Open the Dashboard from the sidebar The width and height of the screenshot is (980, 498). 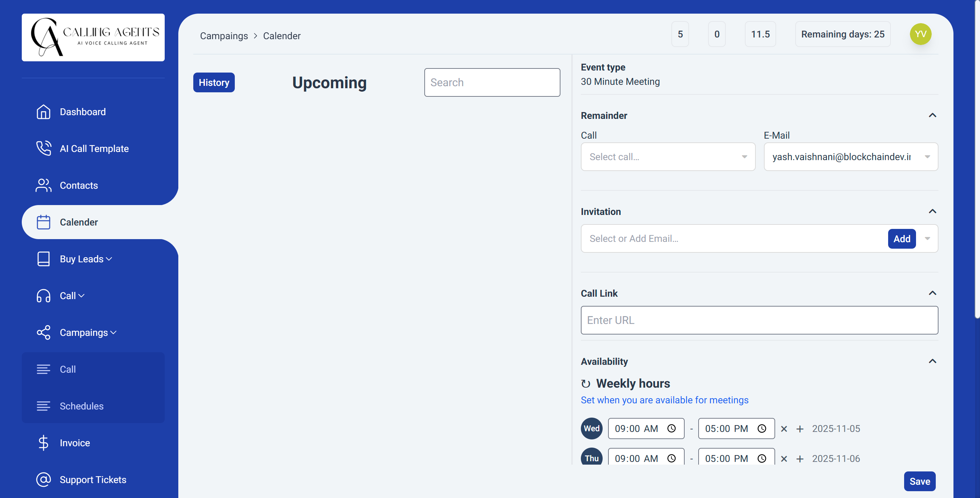pos(83,111)
